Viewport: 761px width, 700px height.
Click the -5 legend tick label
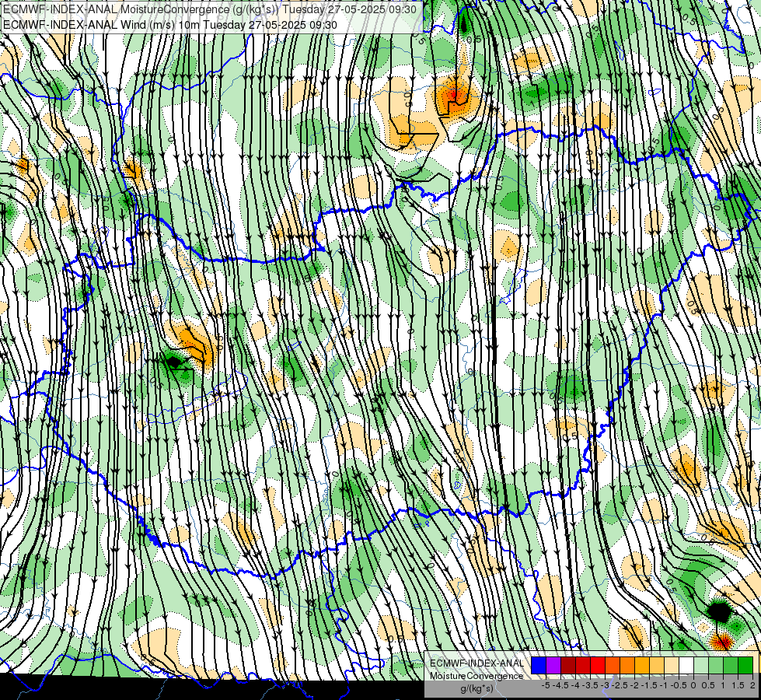click(546, 685)
